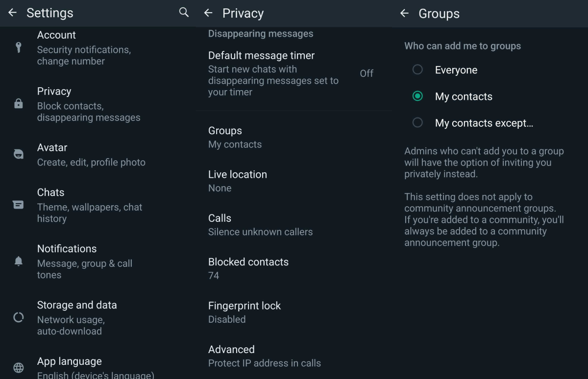Tap the Notifications bell icon
588x379 pixels.
click(19, 261)
